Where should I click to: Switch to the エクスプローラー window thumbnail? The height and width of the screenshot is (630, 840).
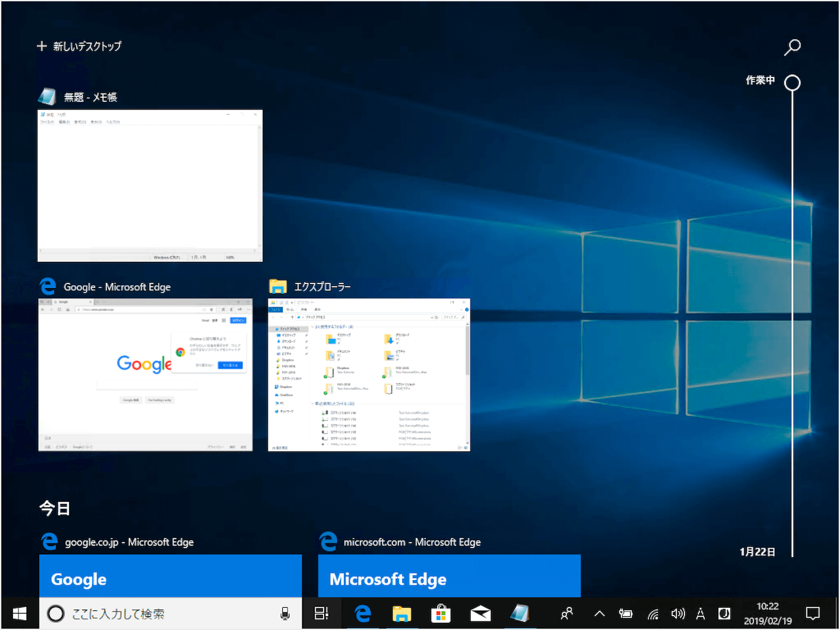point(369,375)
